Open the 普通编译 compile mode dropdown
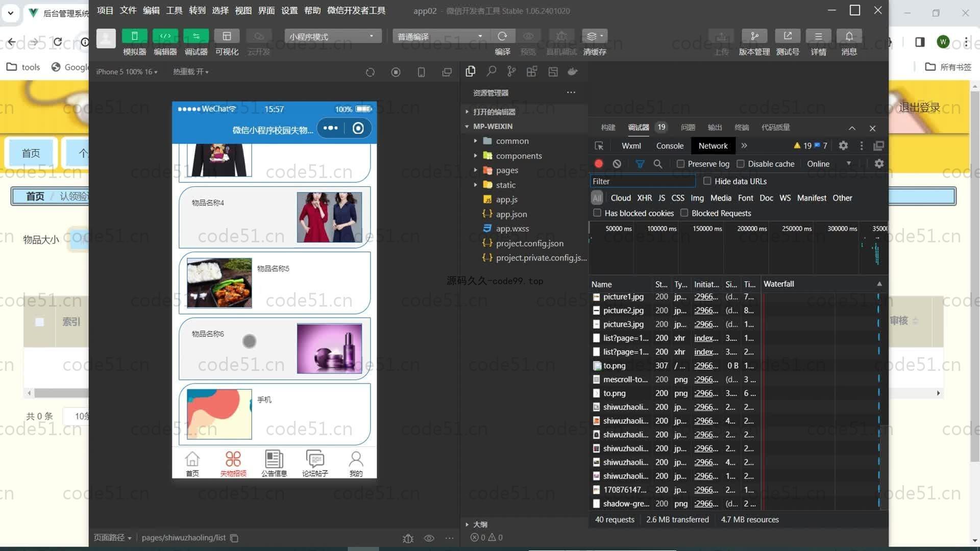 (441, 36)
